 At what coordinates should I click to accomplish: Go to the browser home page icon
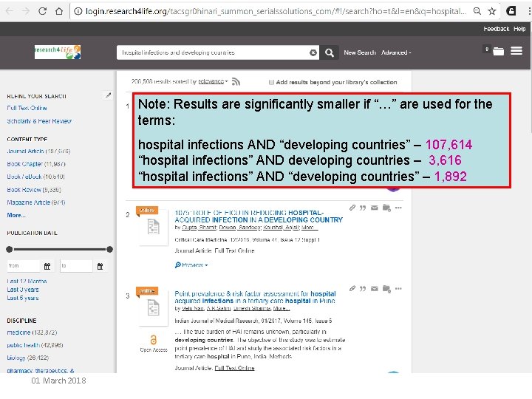click(x=59, y=11)
